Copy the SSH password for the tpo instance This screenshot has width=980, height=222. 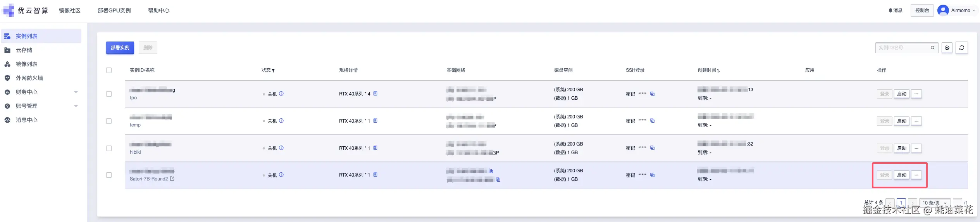652,94
